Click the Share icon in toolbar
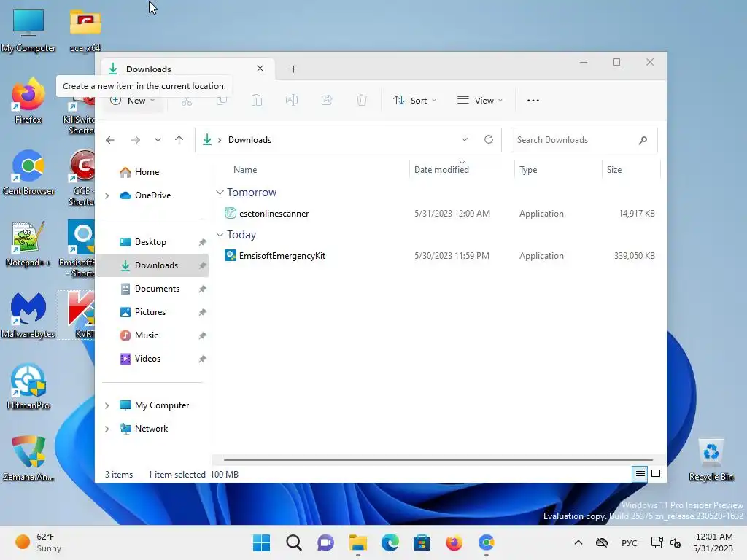This screenshot has height=560, width=747. click(327, 100)
